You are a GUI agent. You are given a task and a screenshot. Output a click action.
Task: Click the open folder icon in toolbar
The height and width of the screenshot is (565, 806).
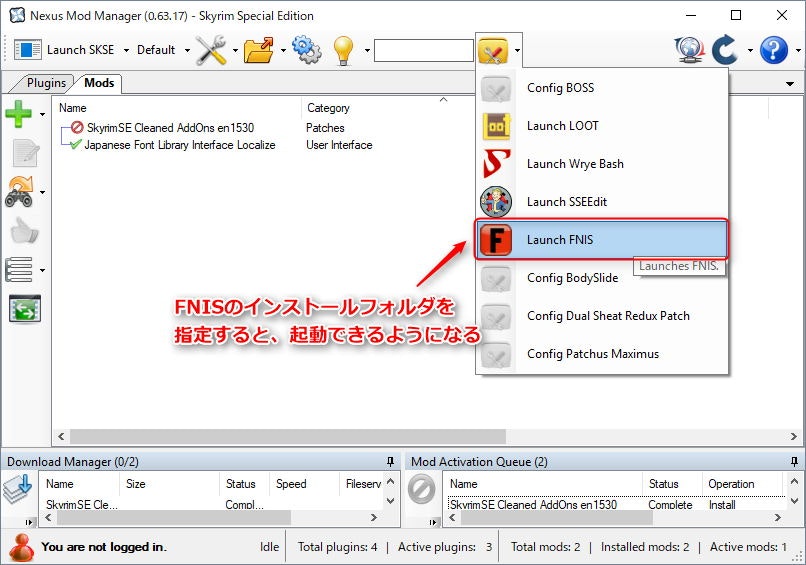pyautogui.click(x=259, y=50)
